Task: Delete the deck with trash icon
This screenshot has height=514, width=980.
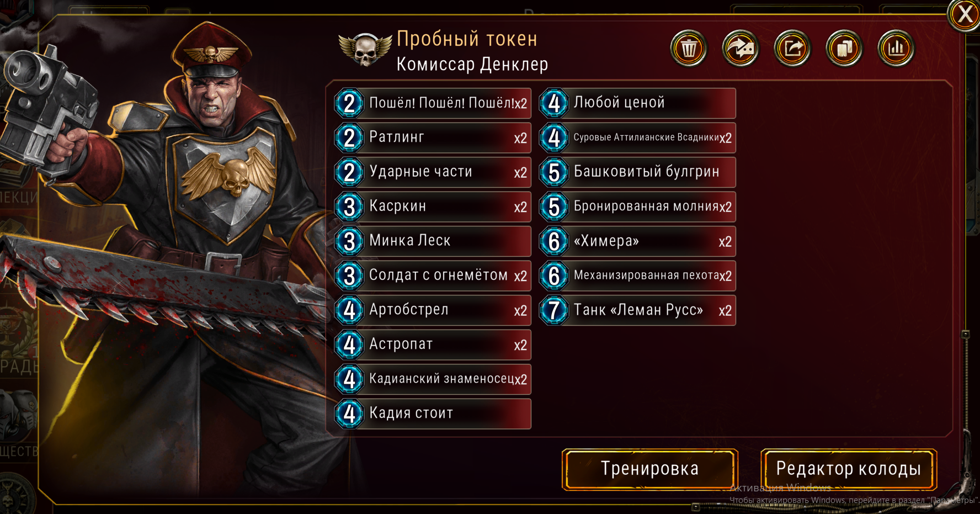Action: tap(689, 49)
